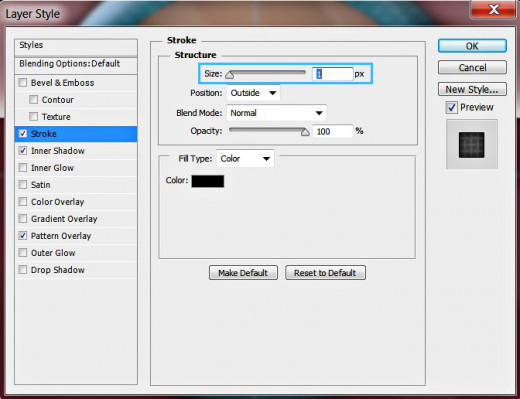
Task: Click the Cancel button
Action: pyautogui.click(x=472, y=67)
